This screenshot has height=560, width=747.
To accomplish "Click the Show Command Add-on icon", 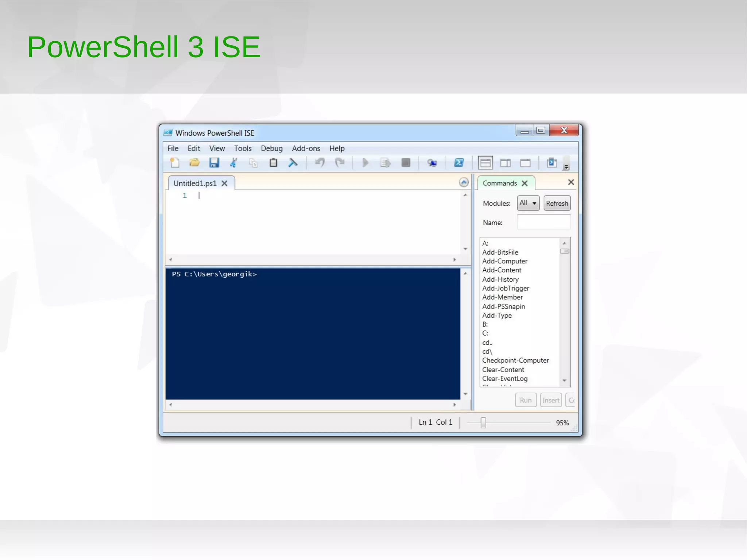I will (x=552, y=163).
